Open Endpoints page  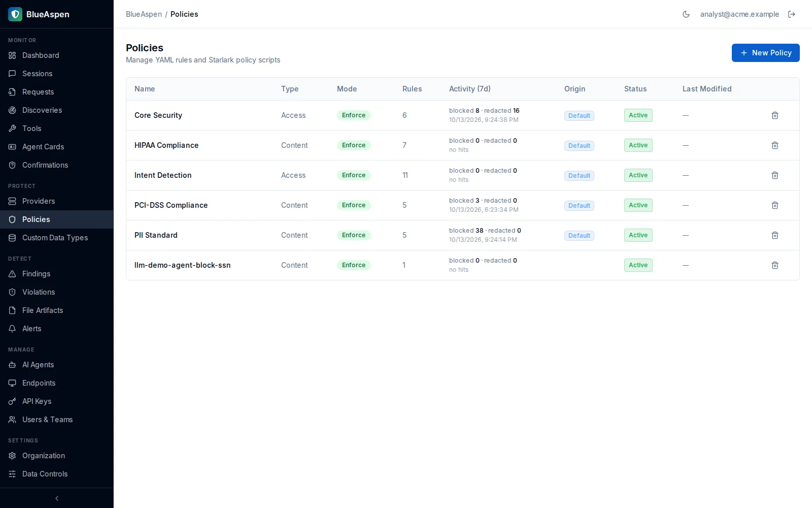click(x=57, y=383)
